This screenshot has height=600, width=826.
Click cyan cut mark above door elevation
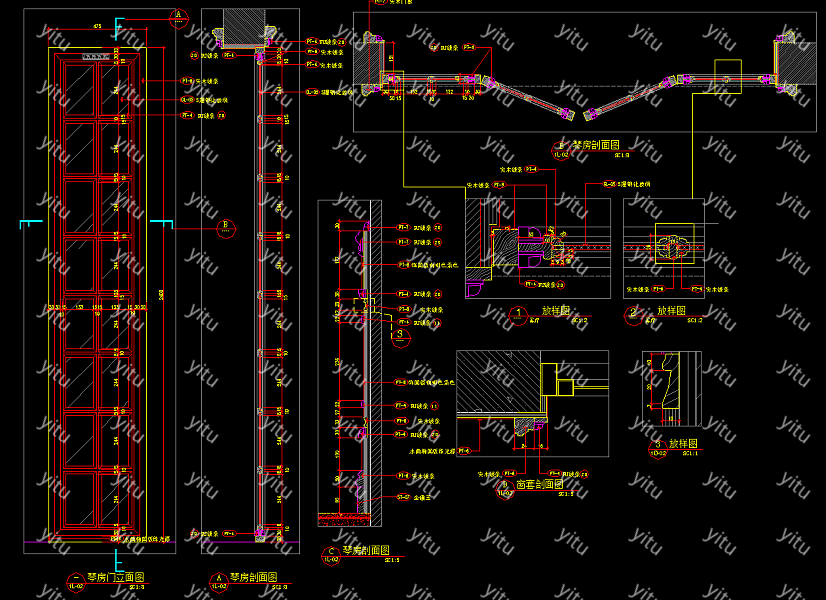point(119,26)
